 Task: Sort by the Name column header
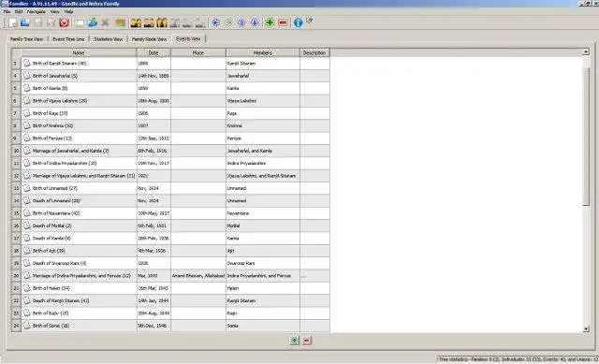79,52
